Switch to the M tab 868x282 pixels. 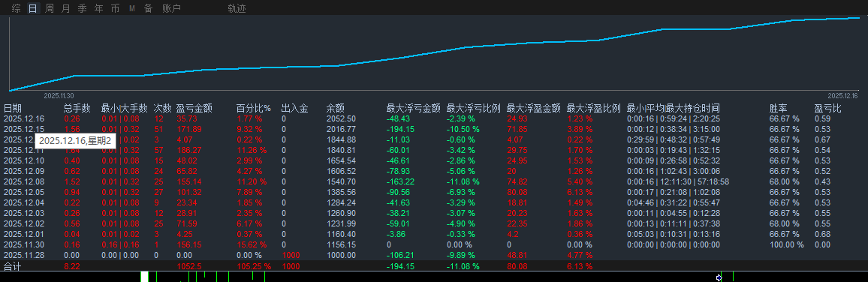(x=131, y=8)
